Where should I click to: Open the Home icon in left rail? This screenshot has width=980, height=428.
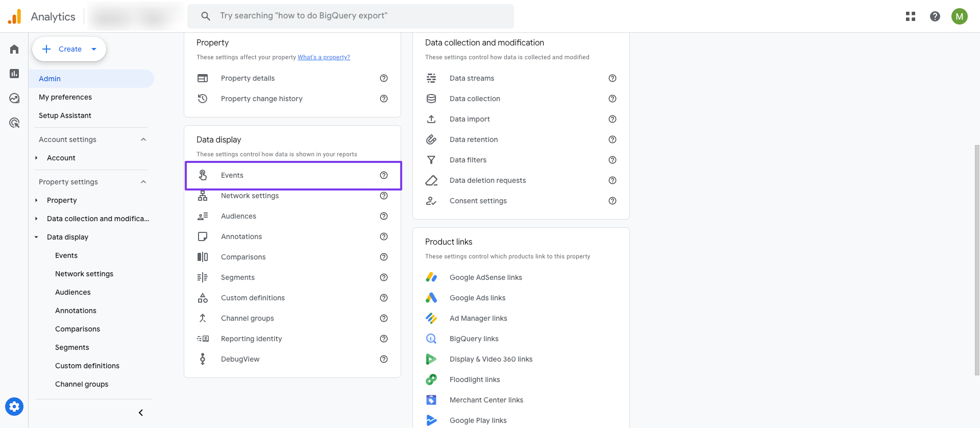click(x=14, y=49)
